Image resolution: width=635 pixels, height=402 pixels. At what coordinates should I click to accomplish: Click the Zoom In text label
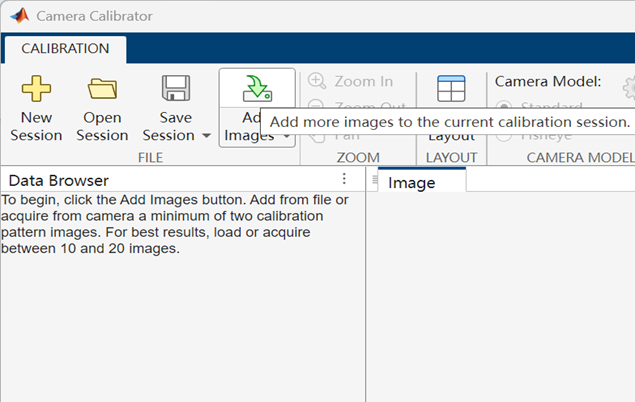(364, 81)
